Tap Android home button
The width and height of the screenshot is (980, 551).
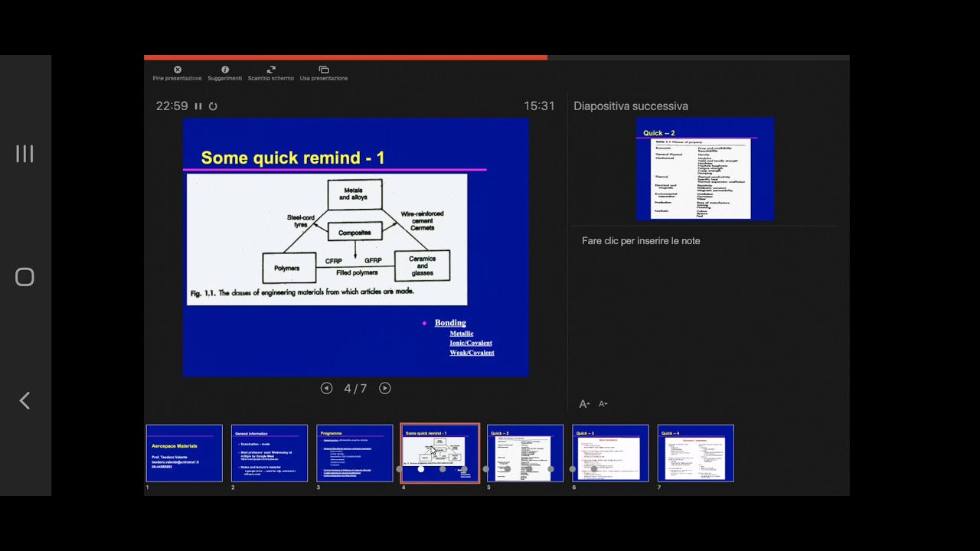coord(24,277)
